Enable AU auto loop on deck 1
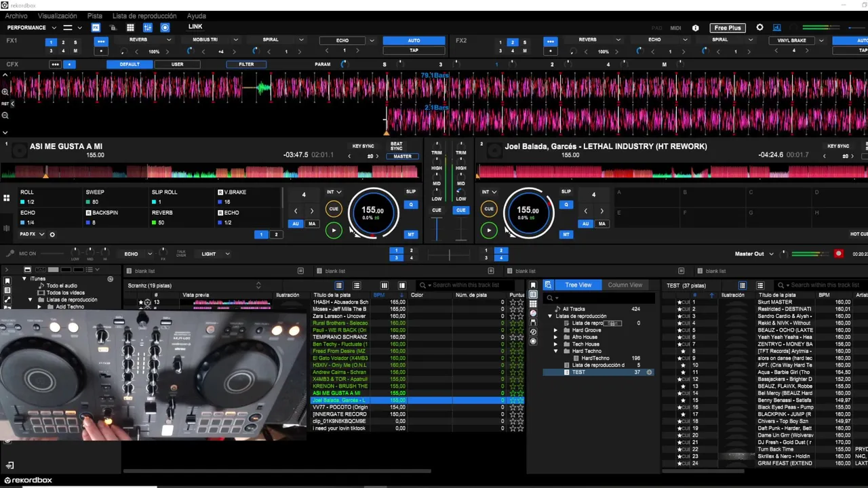868x488 pixels. tap(296, 224)
